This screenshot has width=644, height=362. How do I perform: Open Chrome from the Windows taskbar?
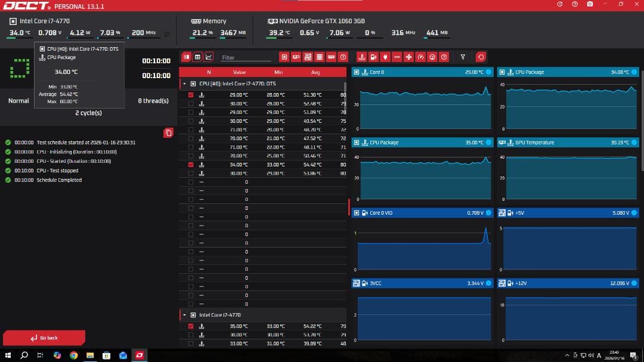73,355
